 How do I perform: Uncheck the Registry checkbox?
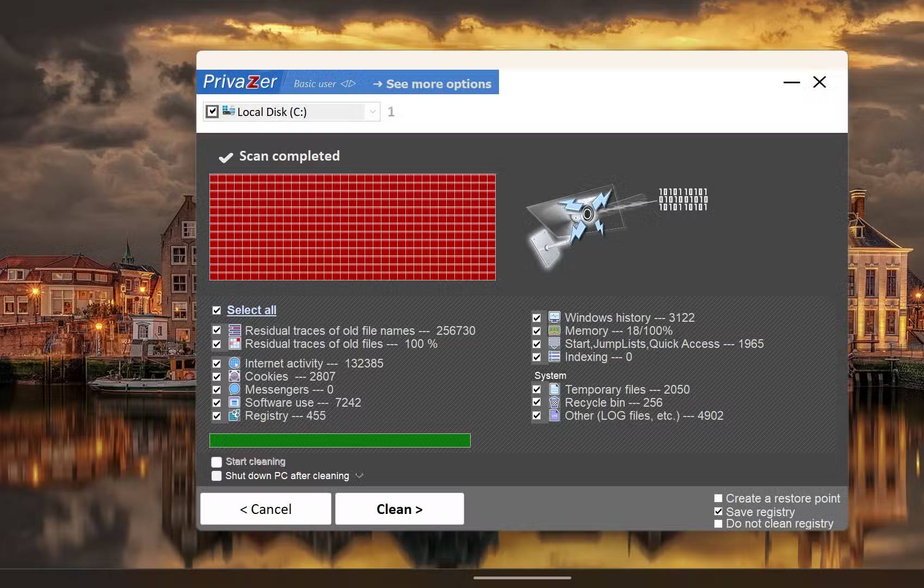point(217,415)
